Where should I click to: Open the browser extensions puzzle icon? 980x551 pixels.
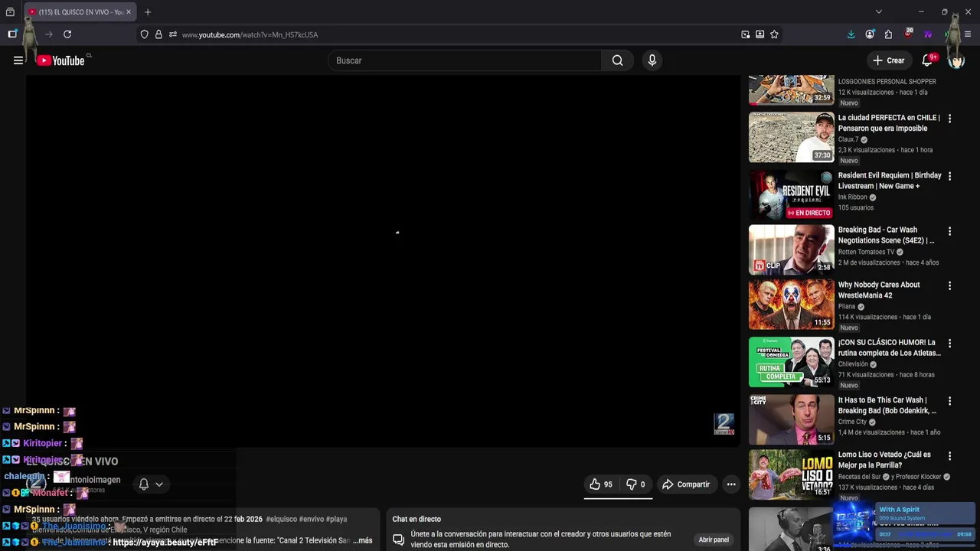tap(888, 34)
